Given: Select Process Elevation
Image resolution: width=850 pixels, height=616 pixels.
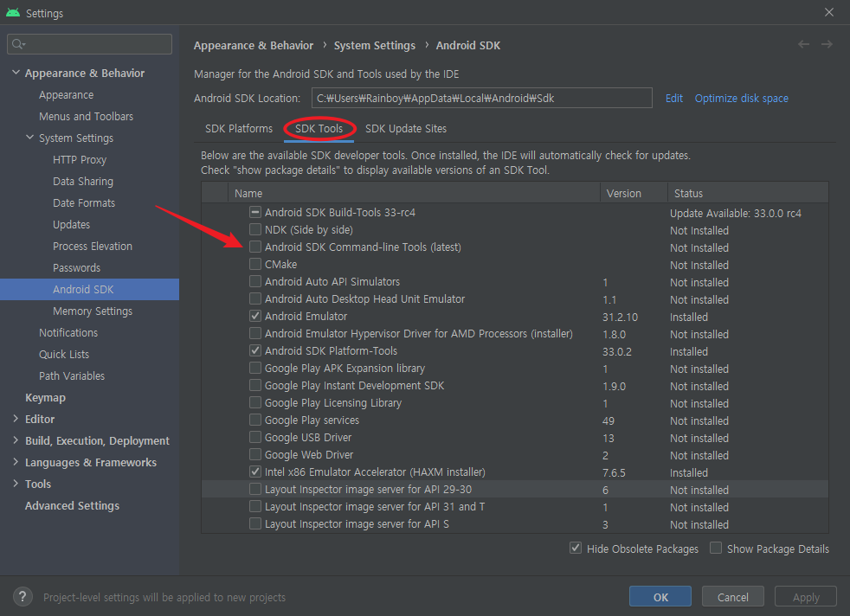Looking at the screenshot, I should pyautogui.click(x=92, y=247).
